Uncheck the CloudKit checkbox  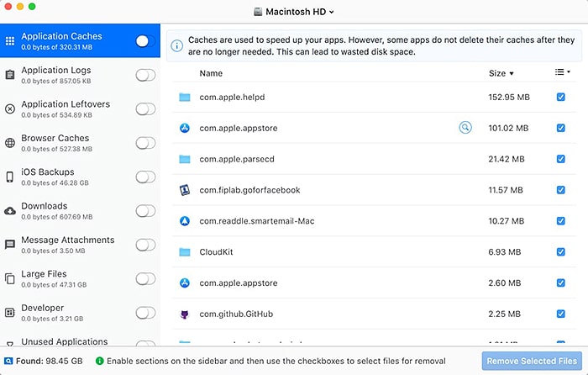tap(560, 252)
